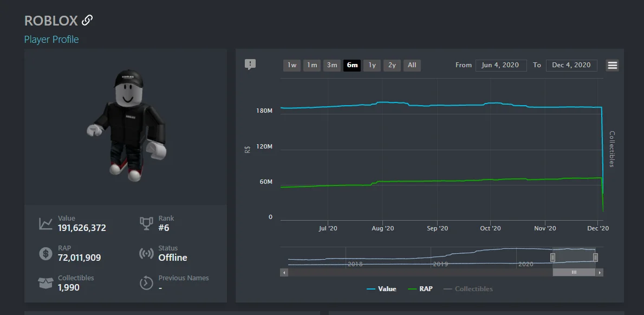
Task: Click the ROBLOX avatar image
Action: (127, 125)
